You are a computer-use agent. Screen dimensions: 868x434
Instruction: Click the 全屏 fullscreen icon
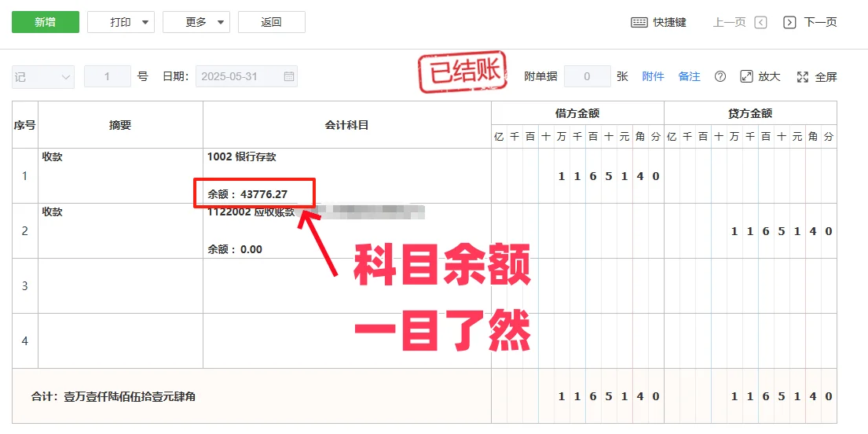point(803,77)
